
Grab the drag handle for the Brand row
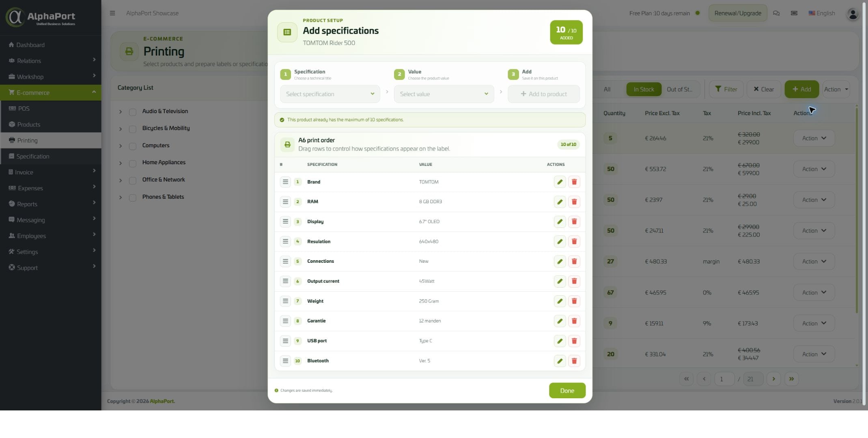point(285,182)
